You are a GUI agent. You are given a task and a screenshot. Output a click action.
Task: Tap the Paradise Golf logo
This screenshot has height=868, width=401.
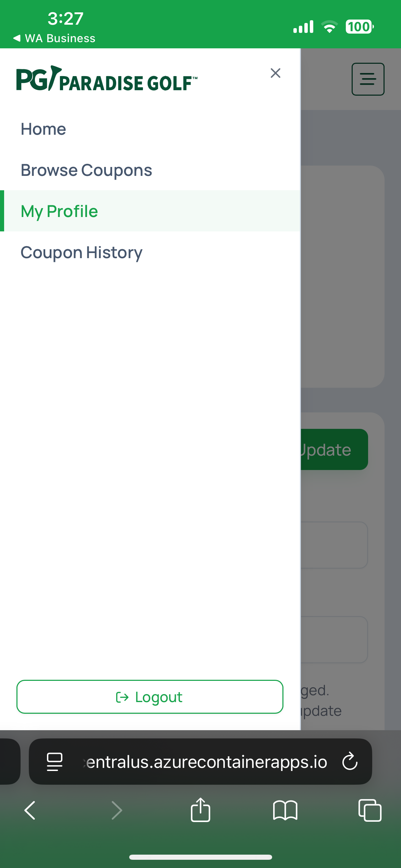107,79
